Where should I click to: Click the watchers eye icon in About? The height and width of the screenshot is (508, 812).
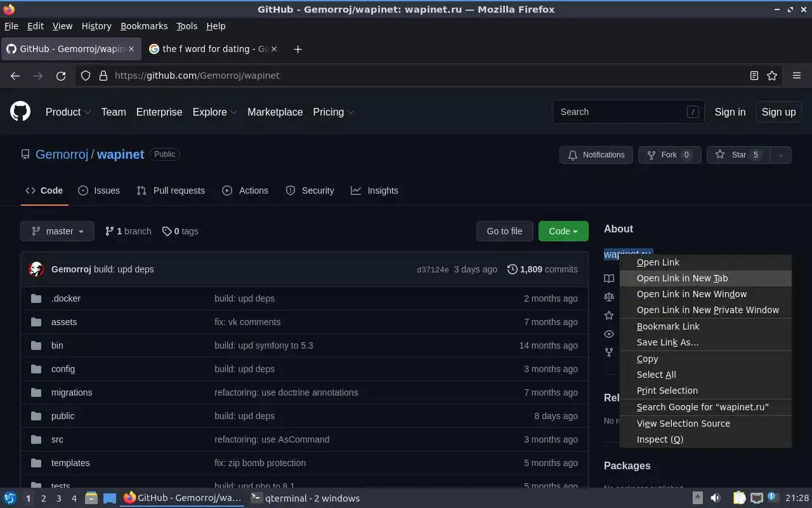click(x=609, y=334)
